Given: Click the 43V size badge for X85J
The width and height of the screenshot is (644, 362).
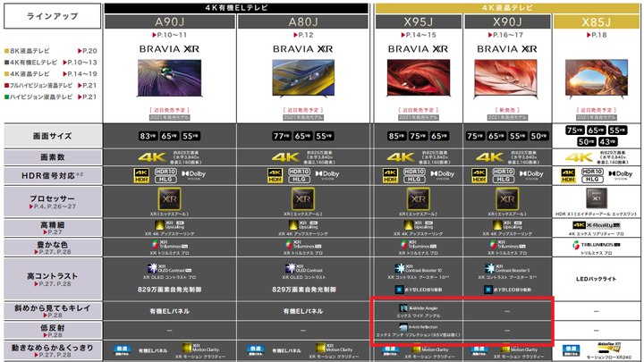Looking at the screenshot, I should pyautogui.click(x=607, y=141).
